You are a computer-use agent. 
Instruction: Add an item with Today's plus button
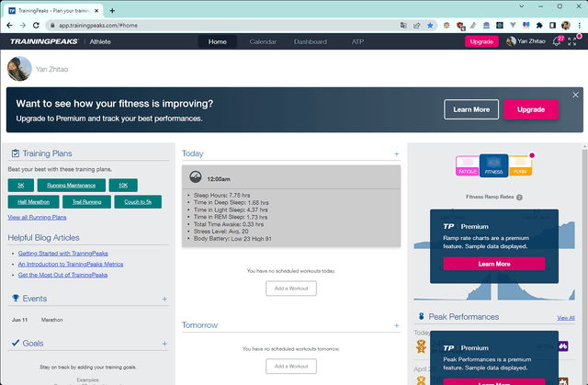pos(396,153)
